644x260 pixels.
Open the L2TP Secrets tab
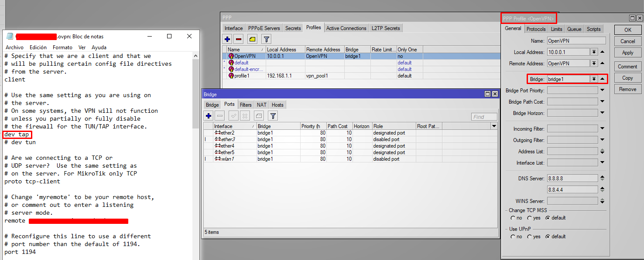tap(386, 28)
